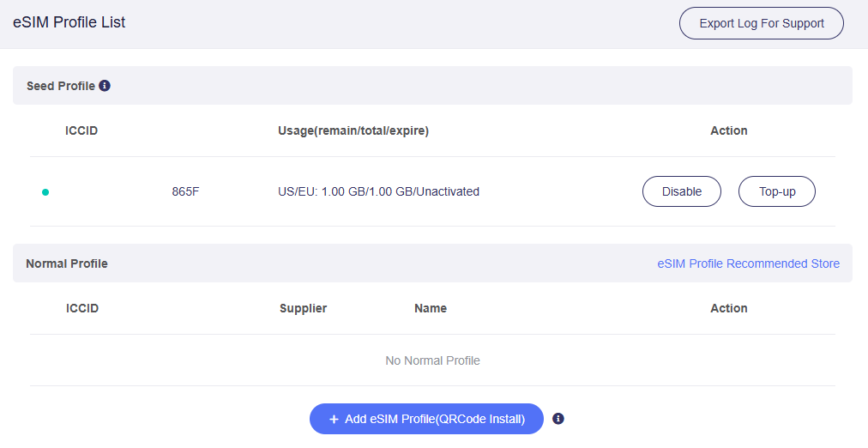Open the eSIM Profile Recommended Store link
The image size is (868, 448).
coord(748,263)
